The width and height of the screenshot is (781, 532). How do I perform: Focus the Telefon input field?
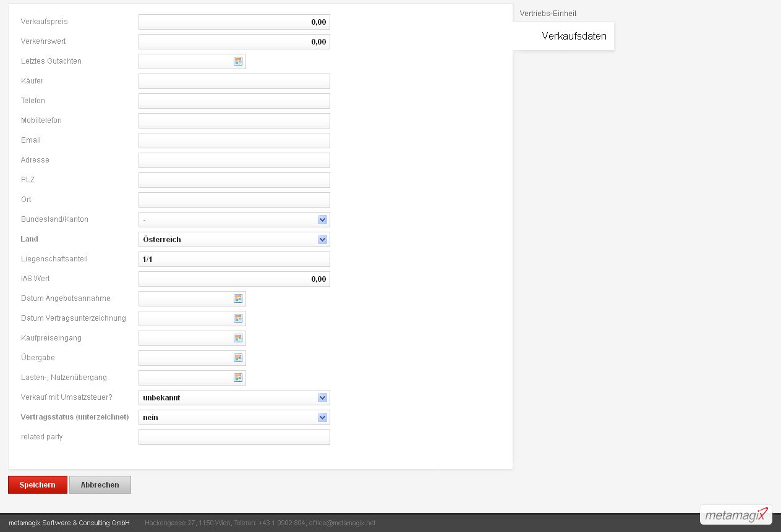[x=234, y=101]
